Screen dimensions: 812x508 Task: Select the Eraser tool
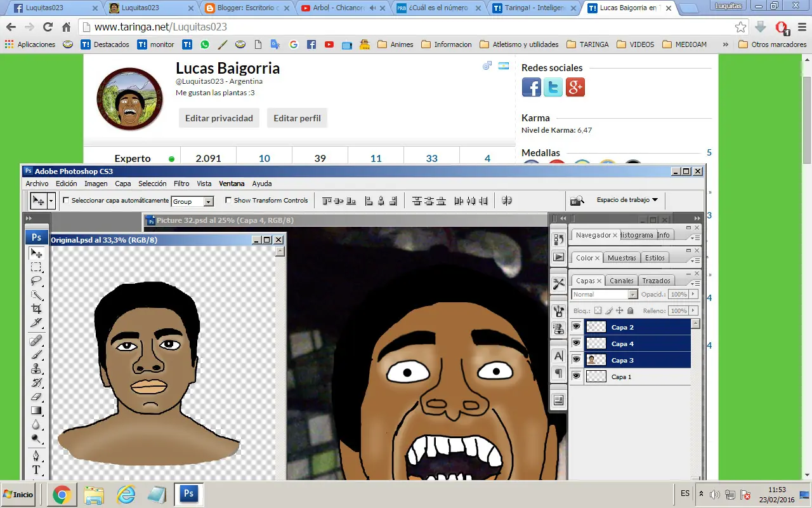point(36,396)
